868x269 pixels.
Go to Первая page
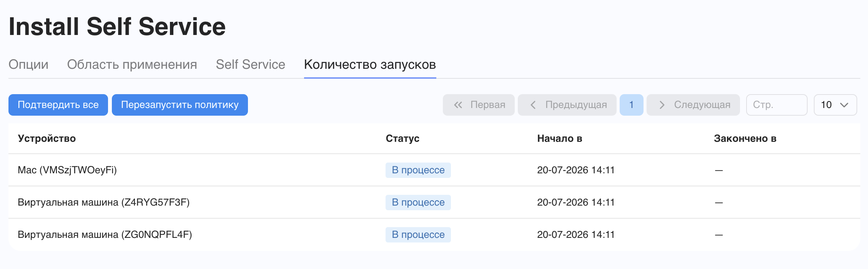[479, 105]
